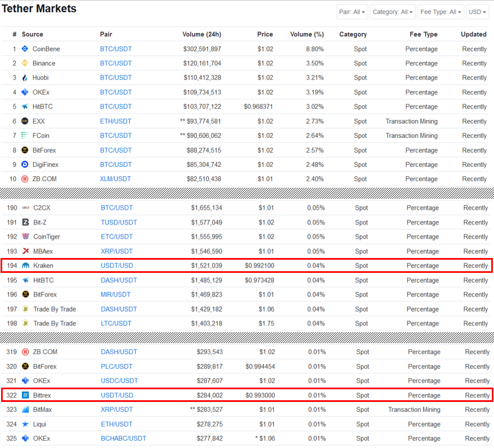Sort table by Volume (24h) column
Viewport: 494px width, 448px height.
(x=202, y=34)
